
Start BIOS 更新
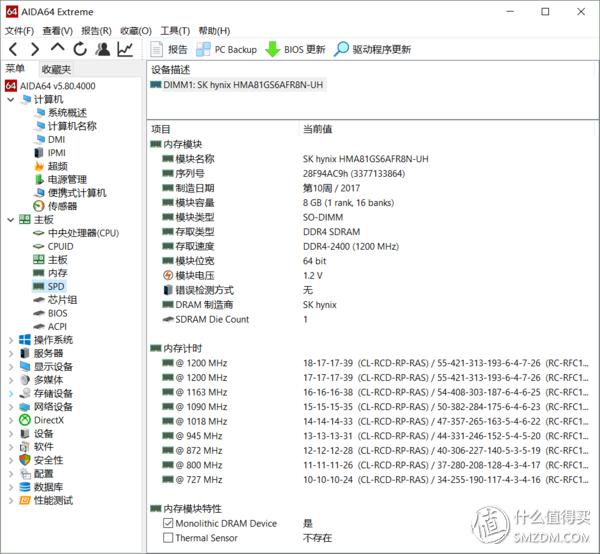[x=295, y=49]
